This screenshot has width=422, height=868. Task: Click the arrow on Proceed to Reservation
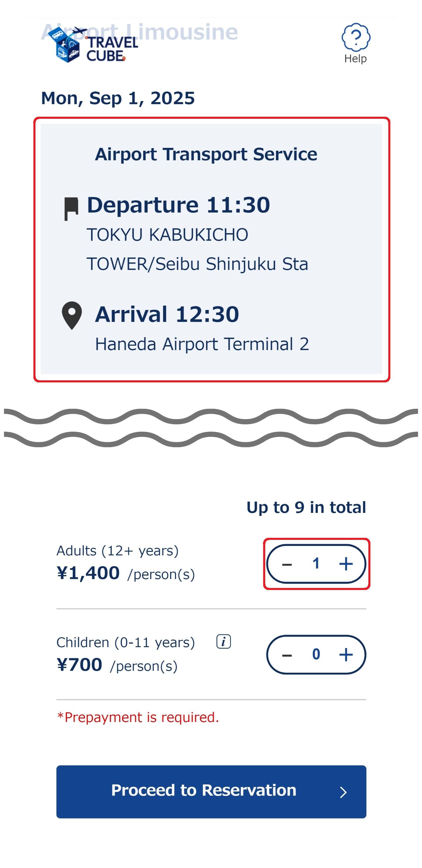coord(343,792)
